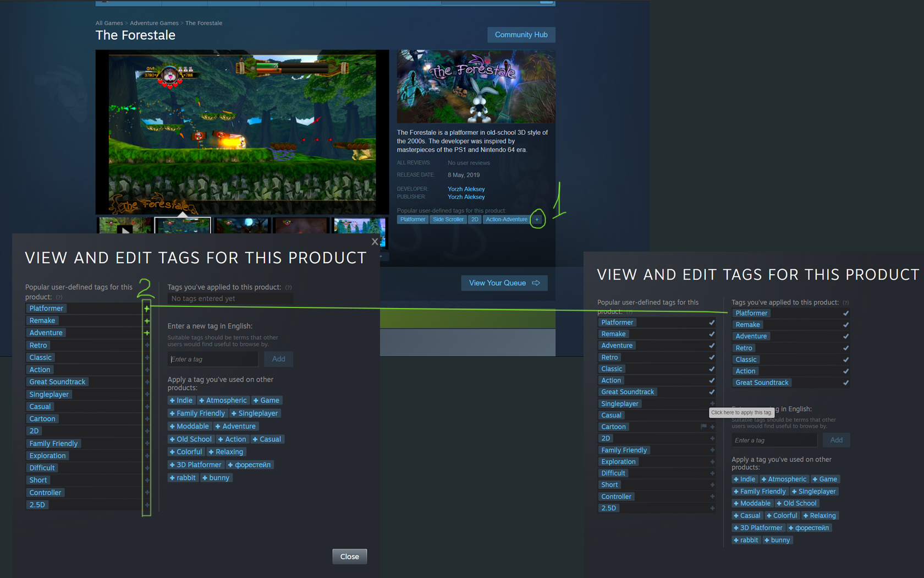Report the Cartoon tag with flag icon
This screenshot has width=924, height=578.
pyautogui.click(x=703, y=427)
